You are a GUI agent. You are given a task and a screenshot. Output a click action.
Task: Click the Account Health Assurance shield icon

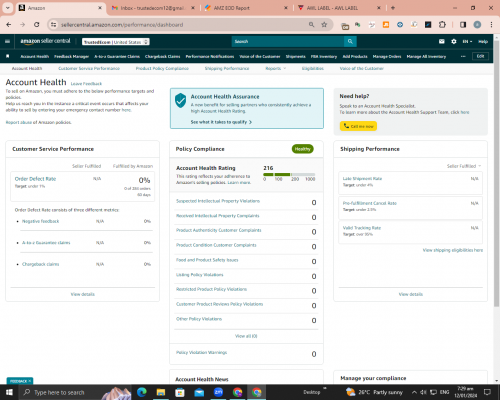pyautogui.click(x=180, y=100)
